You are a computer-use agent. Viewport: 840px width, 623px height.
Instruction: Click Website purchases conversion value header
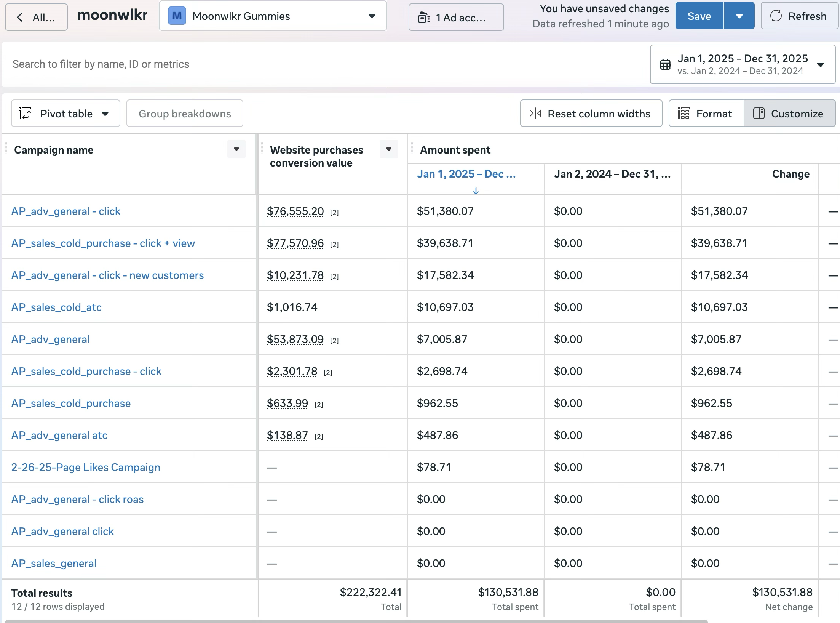point(316,156)
